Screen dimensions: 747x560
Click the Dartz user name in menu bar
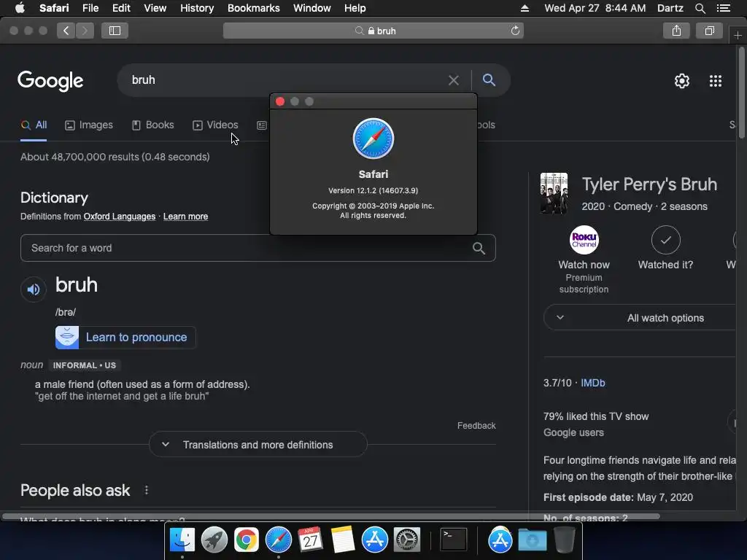(670, 8)
